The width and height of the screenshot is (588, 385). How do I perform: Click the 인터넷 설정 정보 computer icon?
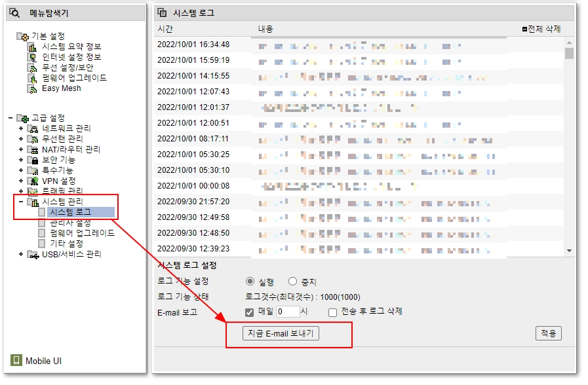click(x=33, y=58)
